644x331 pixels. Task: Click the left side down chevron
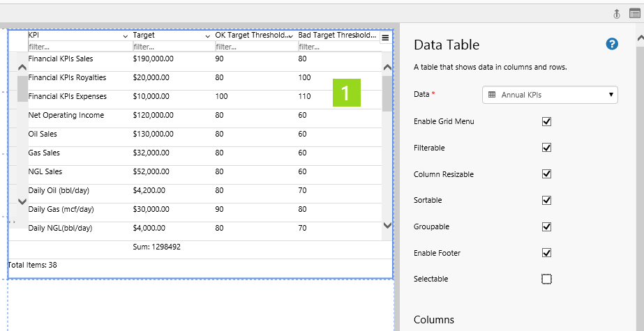point(22,201)
